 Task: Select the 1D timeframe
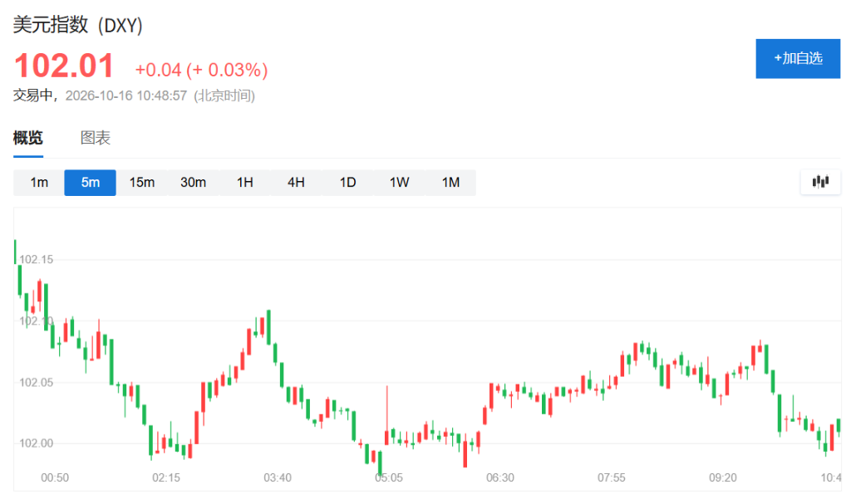point(348,183)
